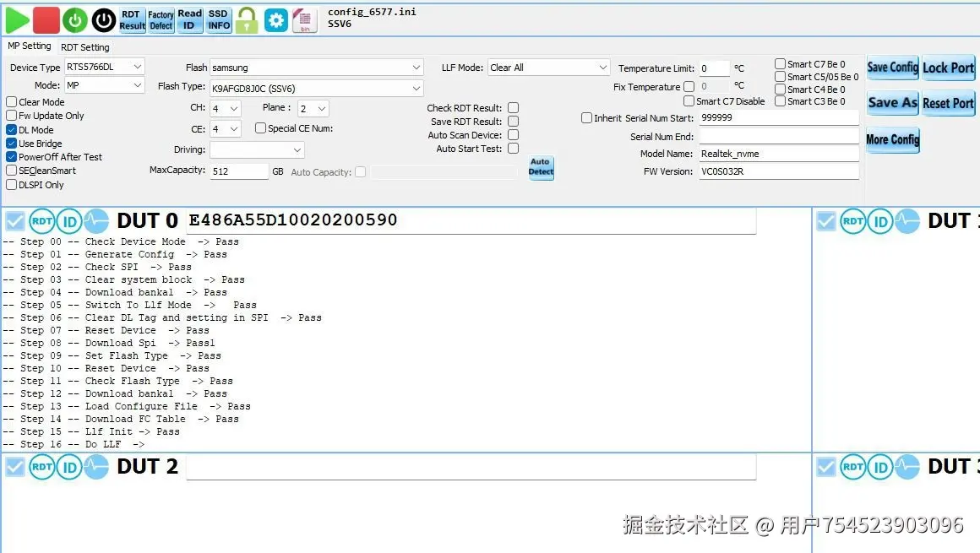Switch to the MP Setting tab
This screenshot has height=553, width=980.
click(30, 46)
